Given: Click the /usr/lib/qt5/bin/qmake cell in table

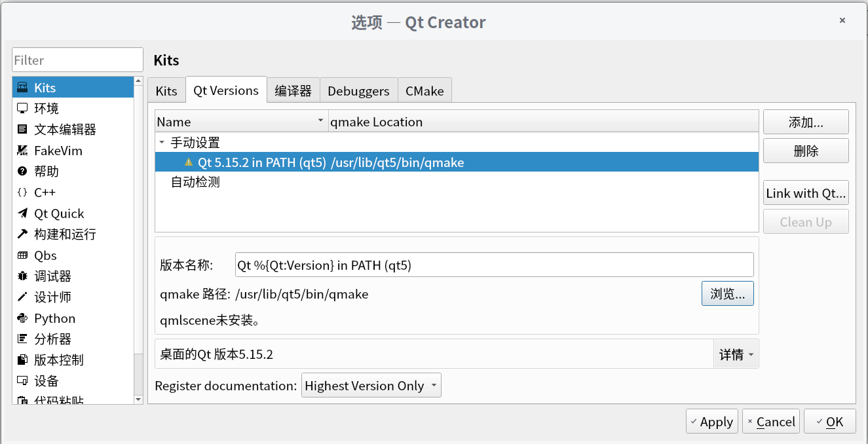Looking at the screenshot, I should [x=398, y=162].
